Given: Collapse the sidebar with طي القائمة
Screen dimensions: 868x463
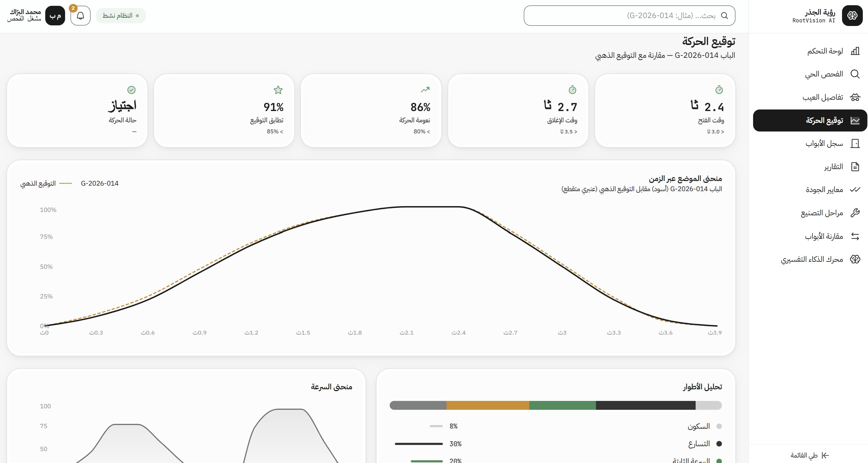Looking at the screenshot, I should pos(810,456).
